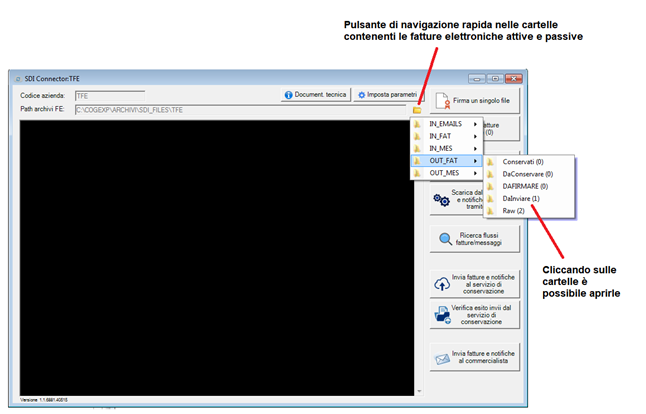646x414 pixels.
Task: Click Invia fatture al servizio di conservazione
Action: [475, 284]
